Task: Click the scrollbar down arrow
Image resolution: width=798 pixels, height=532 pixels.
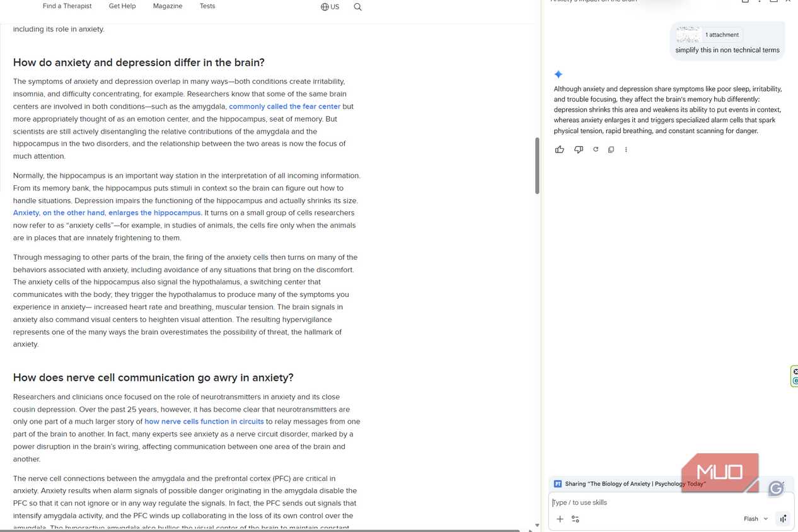Action: pyautogui.click(x=537, y=524)
